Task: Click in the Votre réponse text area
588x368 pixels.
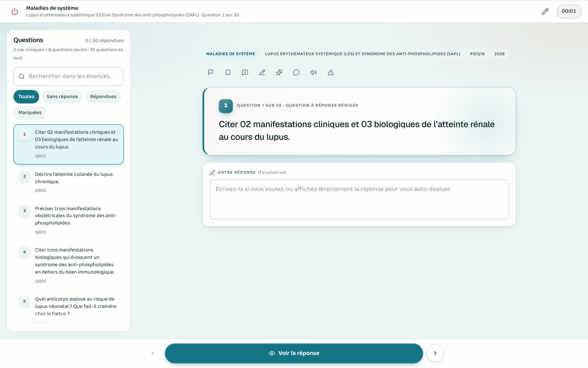Action: 359,200
